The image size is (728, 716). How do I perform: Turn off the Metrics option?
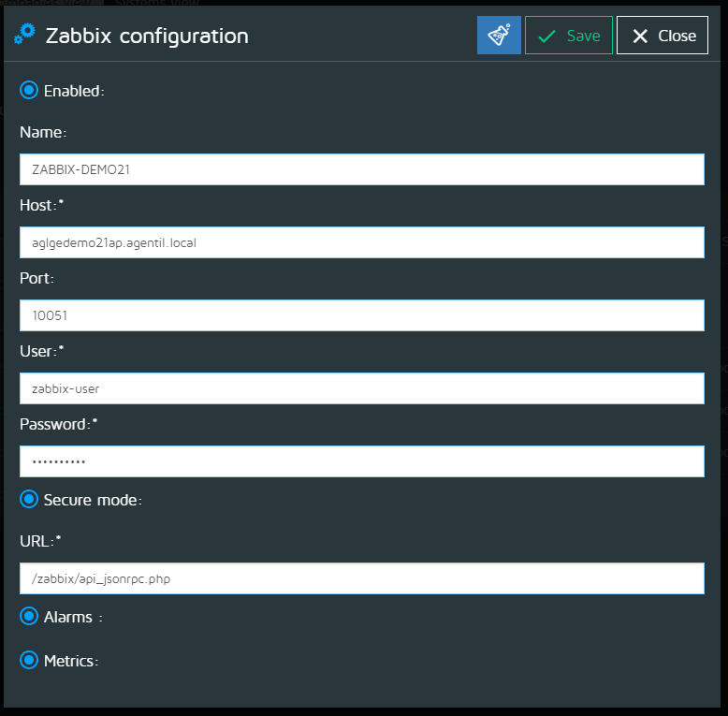[29, 660]
